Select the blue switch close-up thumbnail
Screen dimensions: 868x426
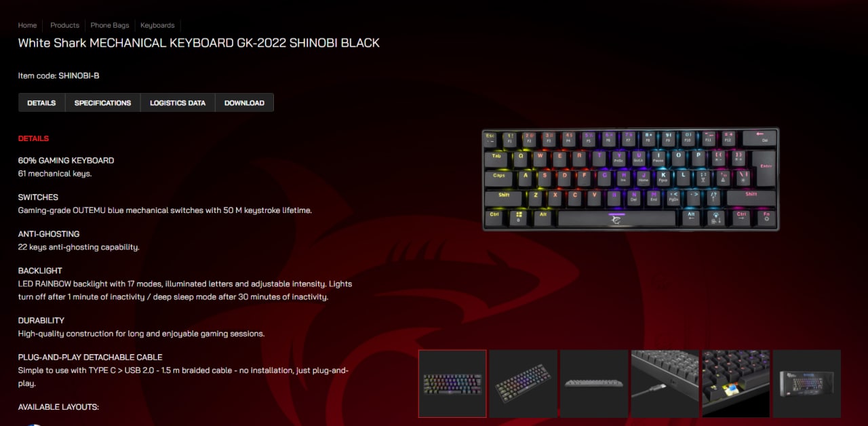[x=736, y=383]
